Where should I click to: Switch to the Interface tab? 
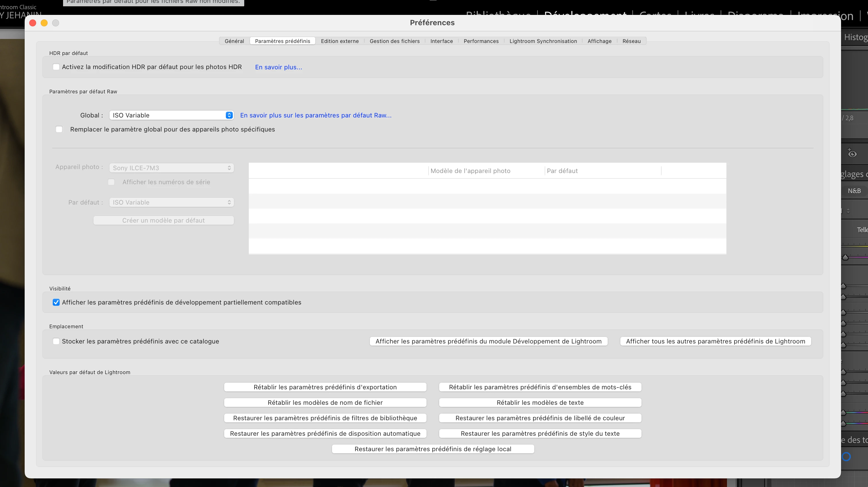(x=441, y=41)
